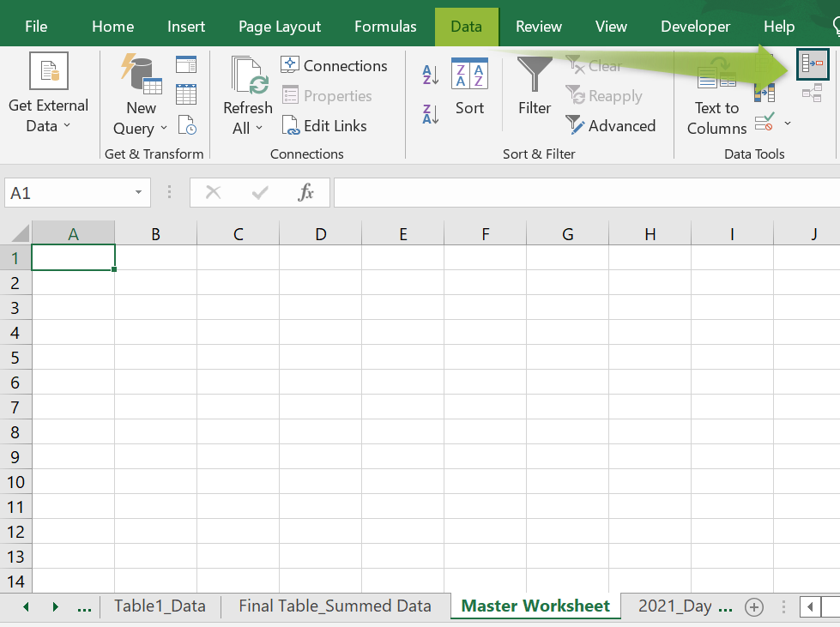Click Text to Columns icon

716,74
